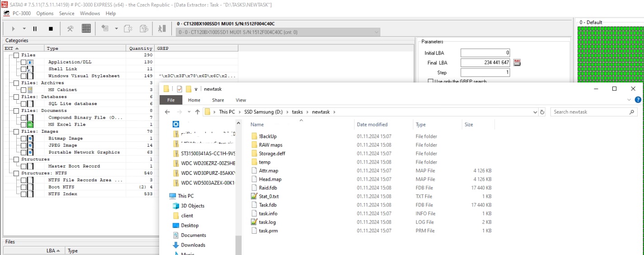Click the Explorer help question mark icon

(x=638, y=100)
